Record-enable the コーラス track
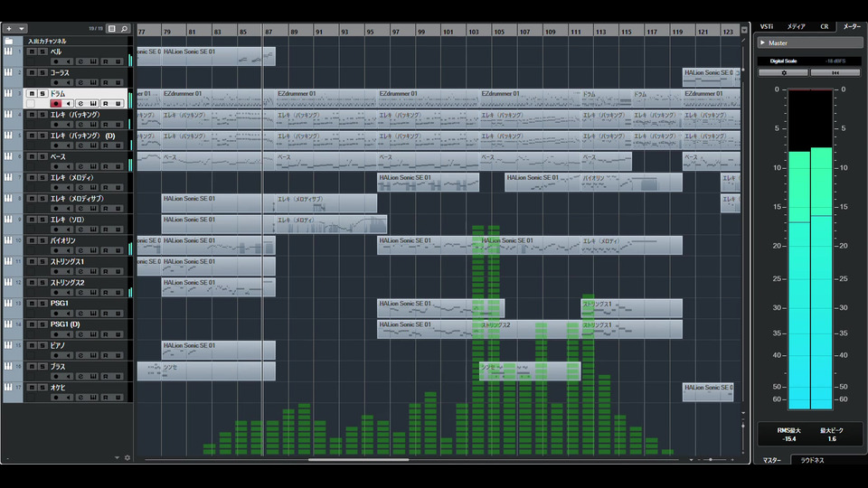The width and height of the screenshot is (868, 488). pos(56,82)
